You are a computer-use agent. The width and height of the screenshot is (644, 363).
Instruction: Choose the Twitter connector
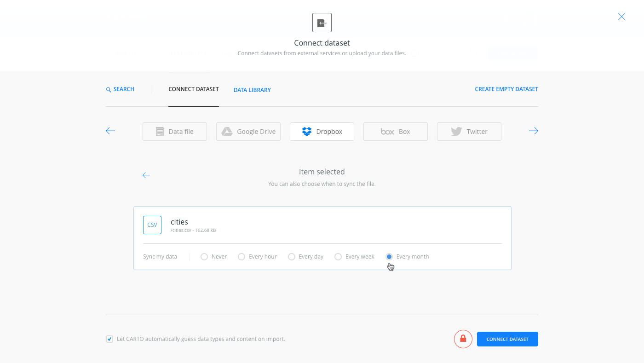click(469, 132)
